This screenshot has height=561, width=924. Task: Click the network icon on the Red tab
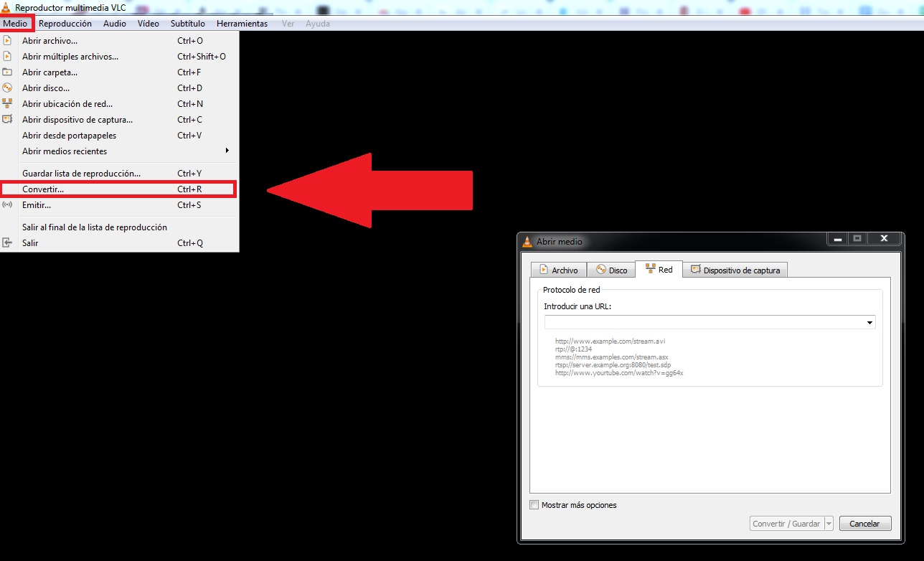coord(651,269)
